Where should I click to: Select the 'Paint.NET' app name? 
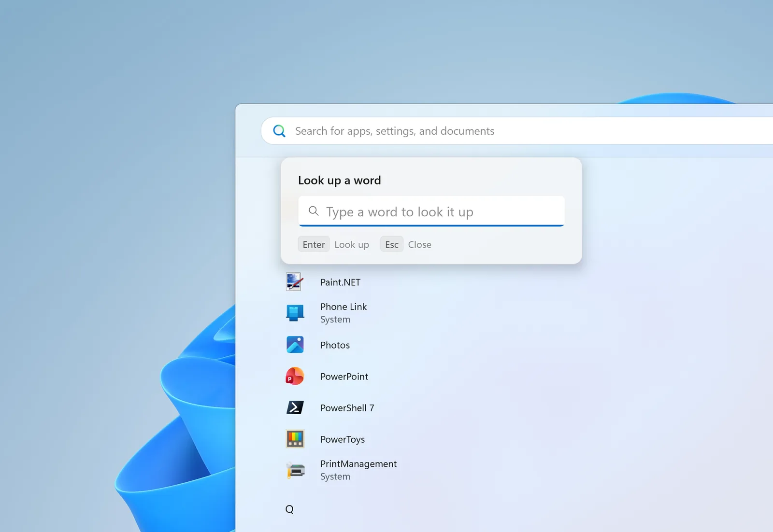[x=340, y=282]
